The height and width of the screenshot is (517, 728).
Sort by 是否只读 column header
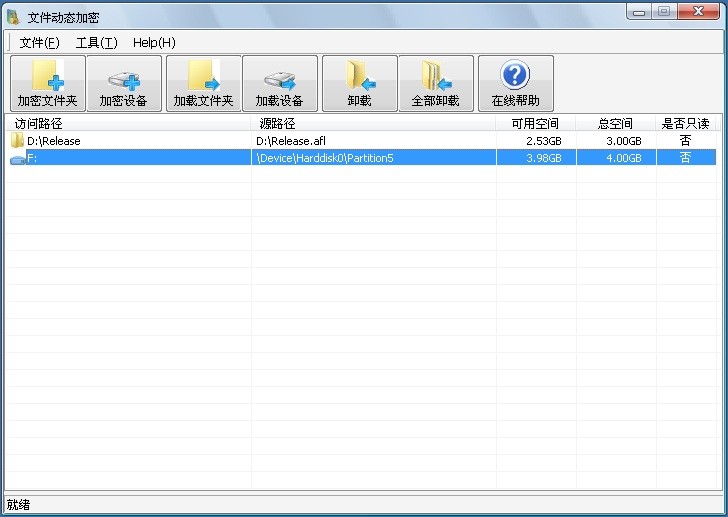tap(685, 123)
